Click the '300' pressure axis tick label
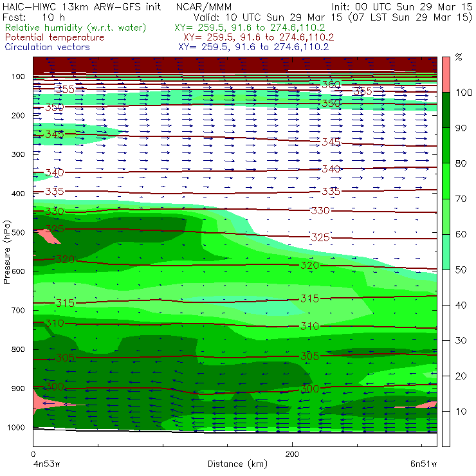476x476 pixels. pos(18,154)
